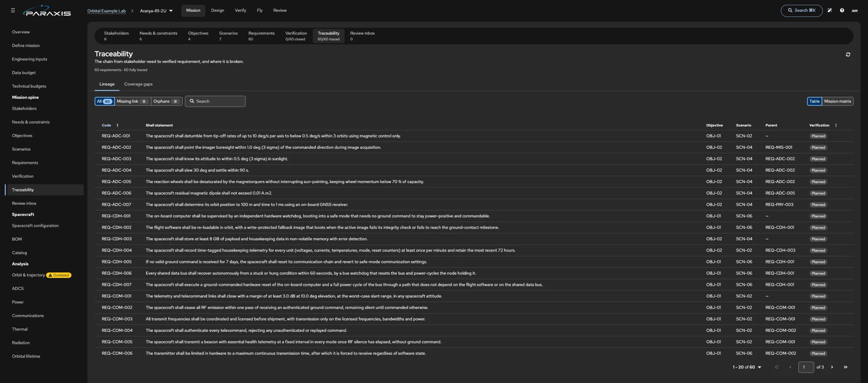The width and height of the screenshot is (868, 383).
Task: Open the 1 - 20 of 60 page-size dropdown
Action: pos(747,367)
